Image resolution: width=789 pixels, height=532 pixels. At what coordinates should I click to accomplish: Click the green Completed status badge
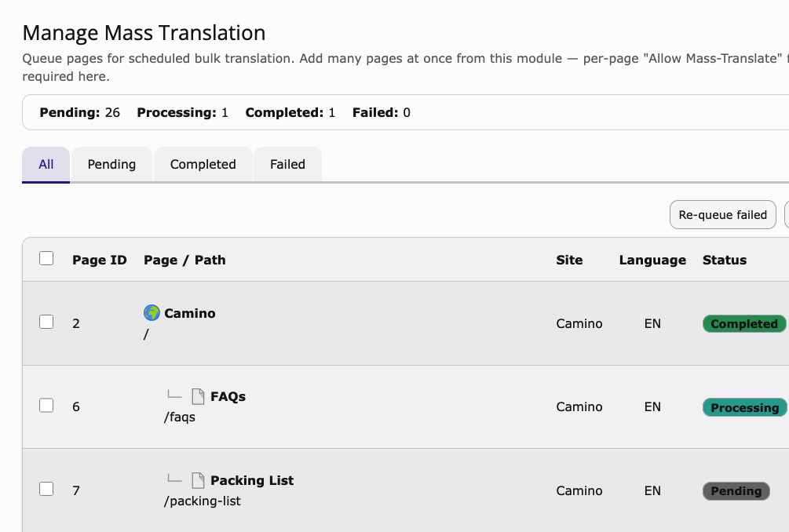pyautogui.click(x=744, y=324)
